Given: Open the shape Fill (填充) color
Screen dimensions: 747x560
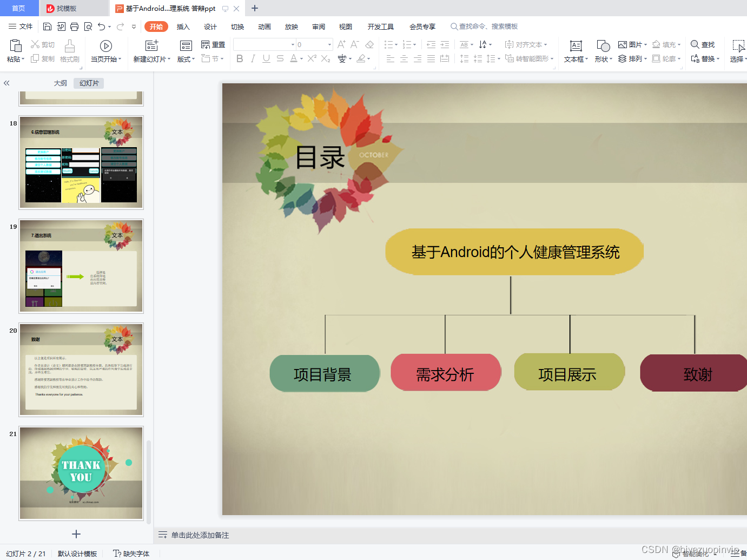Looking at the screenshot, I should 666,44.
